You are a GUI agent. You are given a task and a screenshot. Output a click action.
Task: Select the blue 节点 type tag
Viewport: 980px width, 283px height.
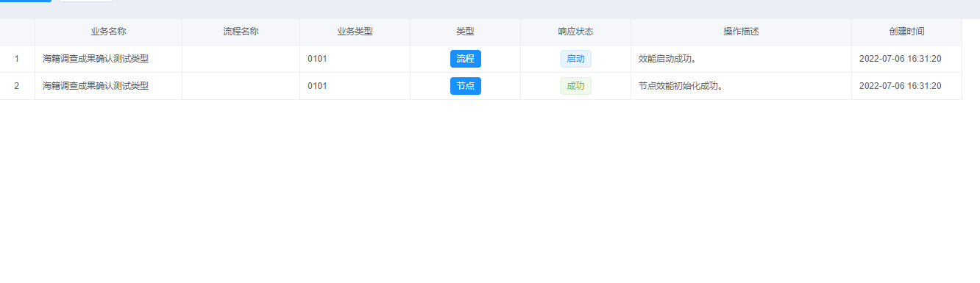(466, 86)
